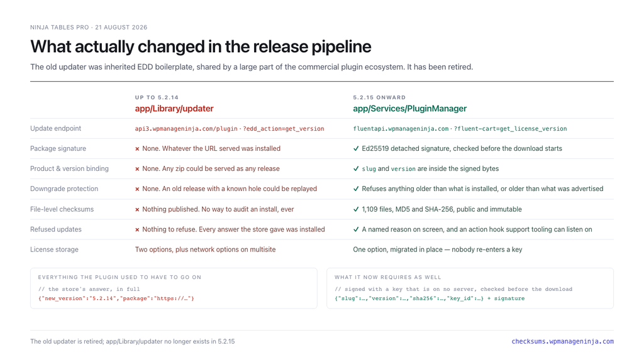Click the red X beside Package signature
644x362 pixels.
point(137,149)
